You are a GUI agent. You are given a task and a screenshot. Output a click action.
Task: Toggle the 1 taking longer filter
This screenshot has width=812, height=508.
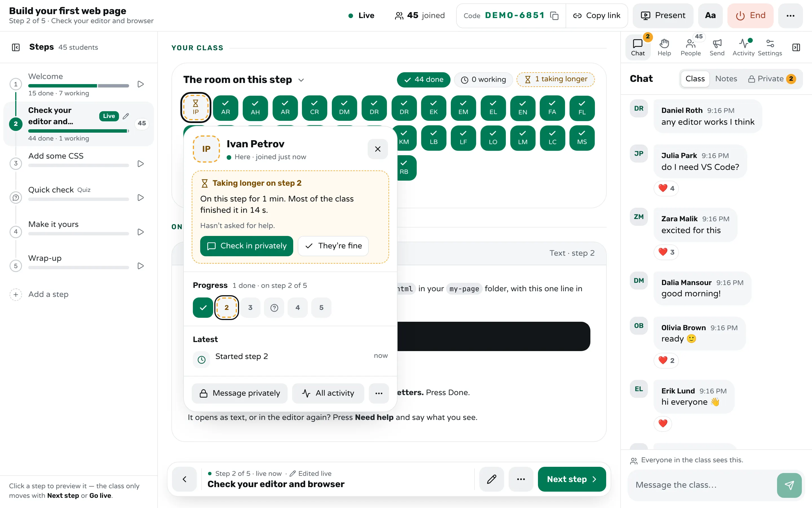click(x=556, y=79)
